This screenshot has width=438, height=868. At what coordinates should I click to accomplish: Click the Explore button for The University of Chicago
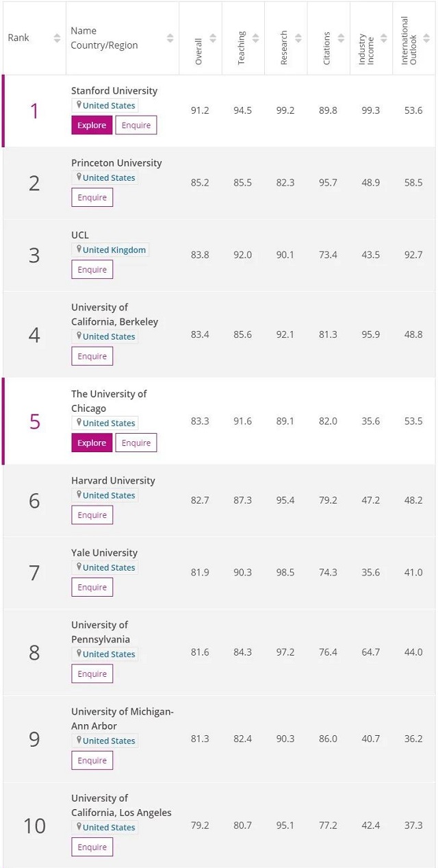pos(92,443)
